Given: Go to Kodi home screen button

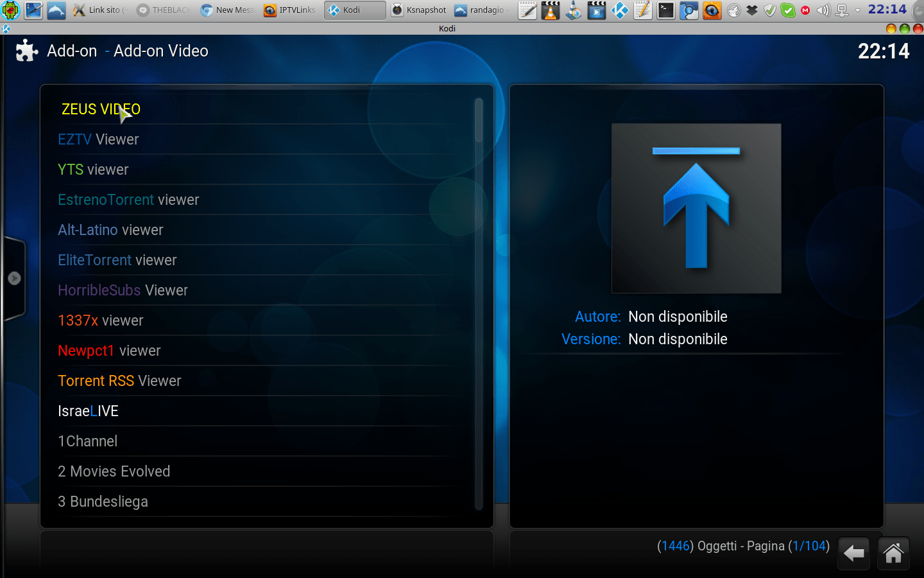Looking at the screenshot, I should click(894, 553).
